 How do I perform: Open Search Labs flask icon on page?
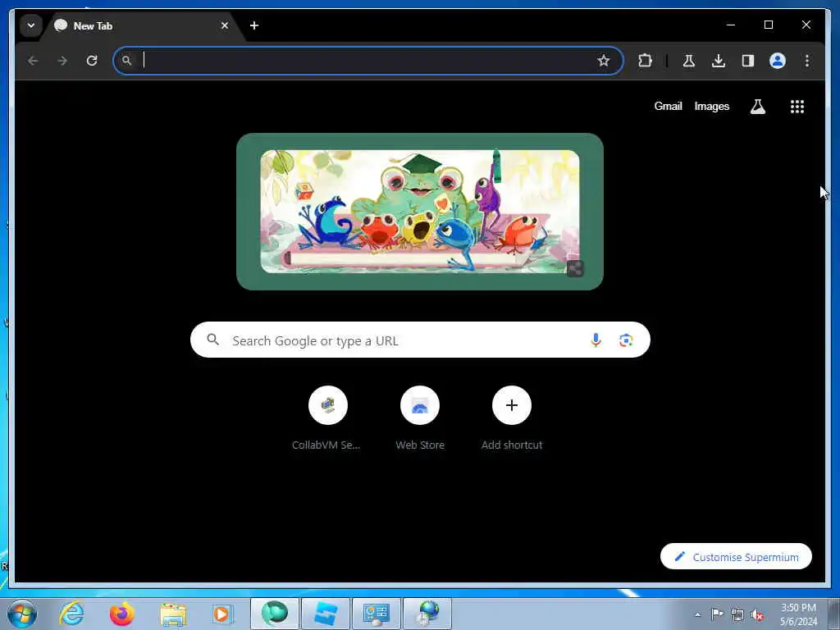[x=757, y=107]
